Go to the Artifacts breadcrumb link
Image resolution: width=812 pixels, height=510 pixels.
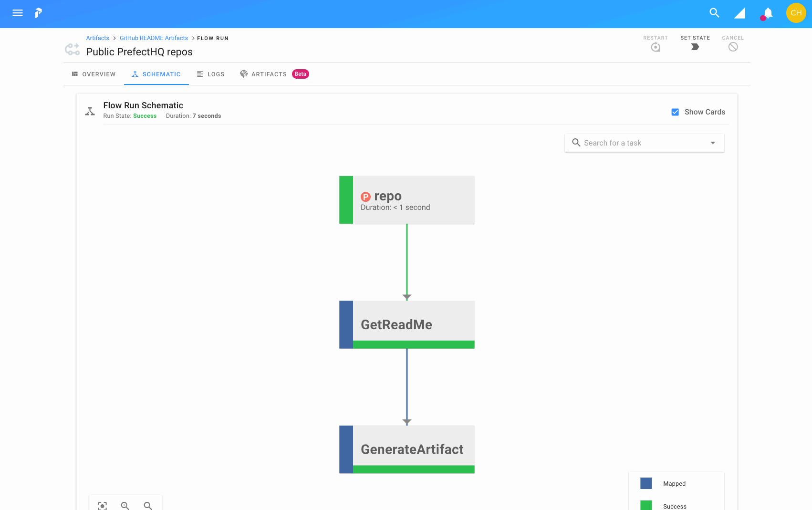point(97,38)
